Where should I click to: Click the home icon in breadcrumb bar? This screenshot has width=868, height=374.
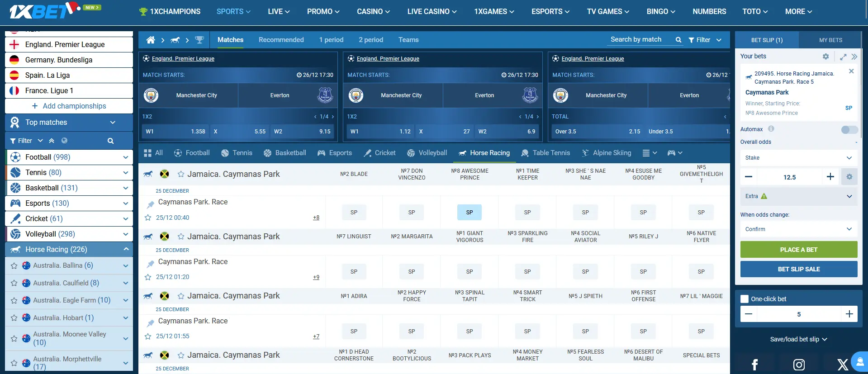pos(151,40)
